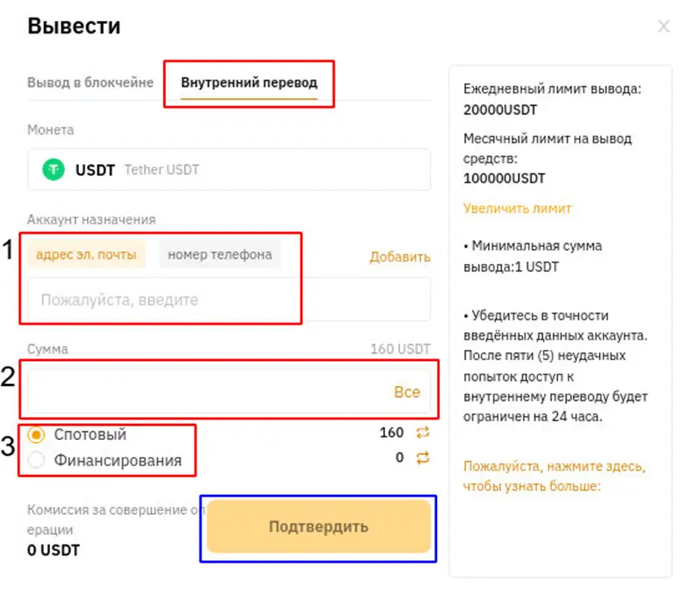700x593 pixels.
Task: Click the Увеличить лимит link
Action: pyautogui.click(x=514, y=208)
